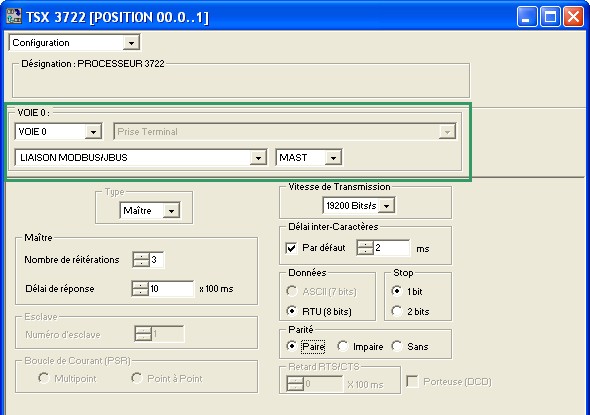Screen dimensions: 590x415
Task: Expand the VOIE 0 channel dropdown
Action: point(93,132)
